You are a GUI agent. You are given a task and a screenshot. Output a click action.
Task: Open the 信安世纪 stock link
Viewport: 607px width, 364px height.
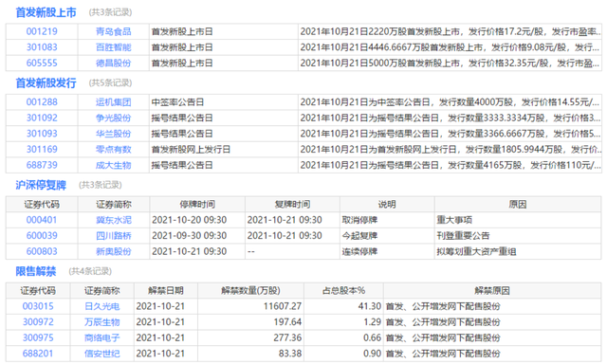pyautogui.click(x=102, y=354)
